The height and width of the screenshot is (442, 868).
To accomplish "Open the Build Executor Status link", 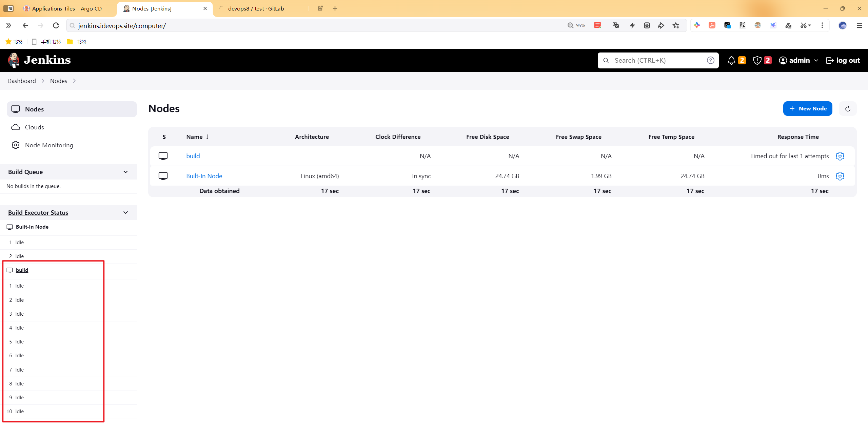I will (38, 213).
